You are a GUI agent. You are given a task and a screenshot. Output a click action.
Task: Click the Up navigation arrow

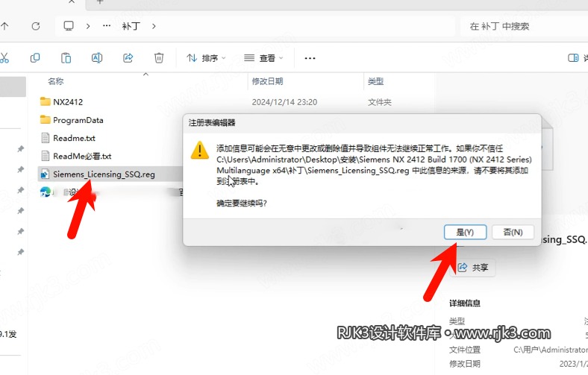click(4, 26)
